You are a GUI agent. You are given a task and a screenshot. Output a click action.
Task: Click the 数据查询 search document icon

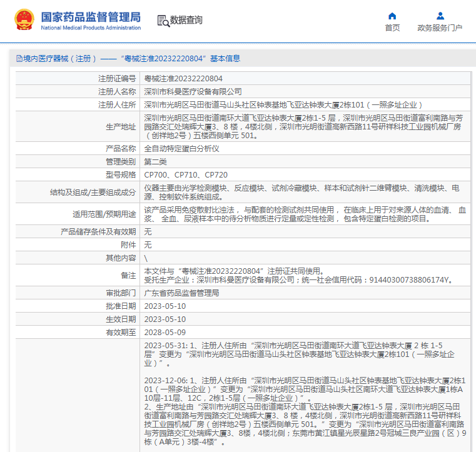(163, 21)
